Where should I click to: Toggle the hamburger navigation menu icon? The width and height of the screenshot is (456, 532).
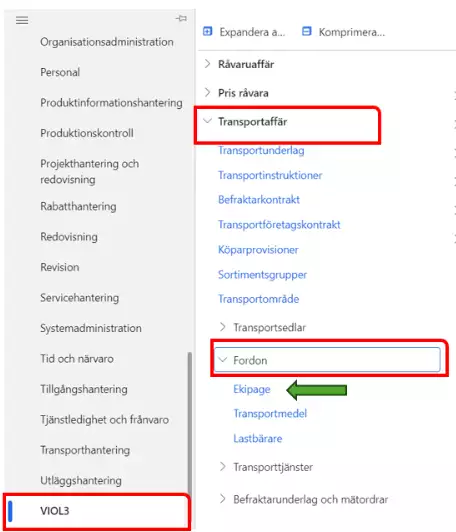(22, 20)
